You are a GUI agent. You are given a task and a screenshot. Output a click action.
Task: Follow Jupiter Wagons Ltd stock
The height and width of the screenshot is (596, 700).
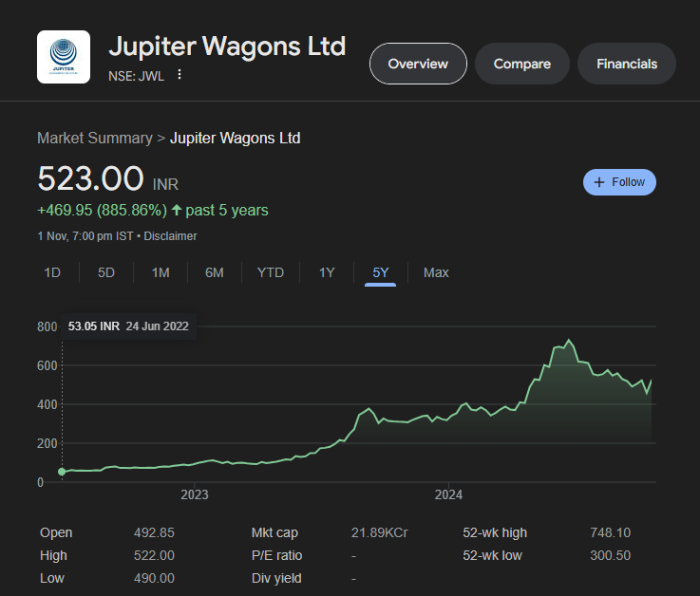tap(619, 182)
